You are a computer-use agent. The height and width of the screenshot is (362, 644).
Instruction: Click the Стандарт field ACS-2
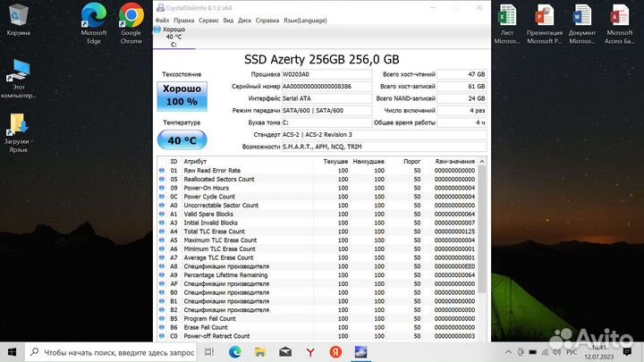[x=384, y=135]
